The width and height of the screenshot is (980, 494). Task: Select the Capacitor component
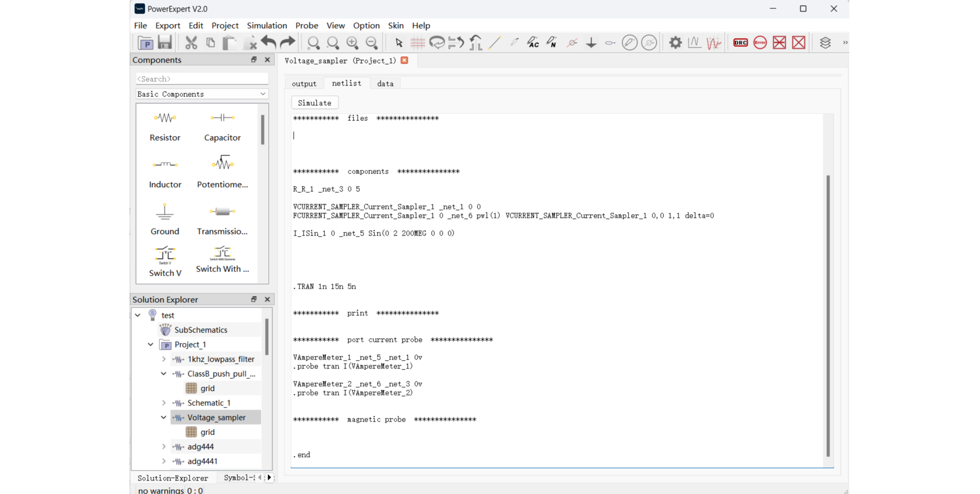click(x=222, y=127)
